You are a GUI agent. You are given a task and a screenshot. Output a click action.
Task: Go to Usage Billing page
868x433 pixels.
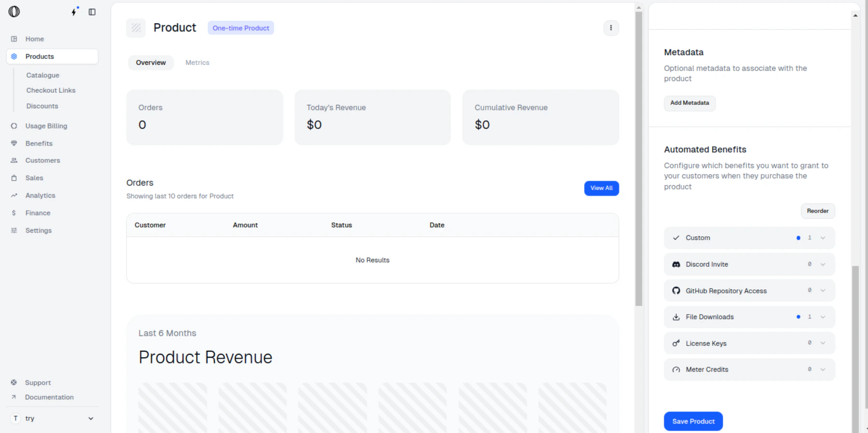point(46,126)
